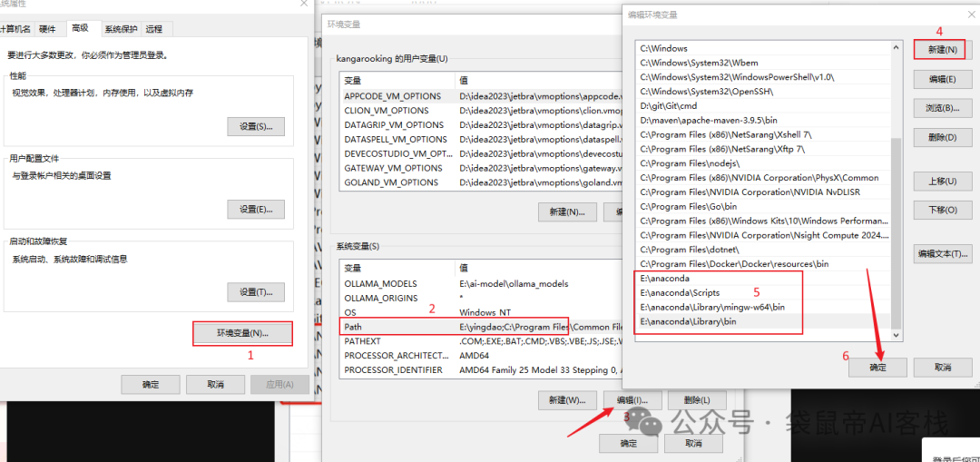Select C:\Windows\System32\Wbem entry
The width and height of the screenshot is (980, 462).
coord(762,63)
